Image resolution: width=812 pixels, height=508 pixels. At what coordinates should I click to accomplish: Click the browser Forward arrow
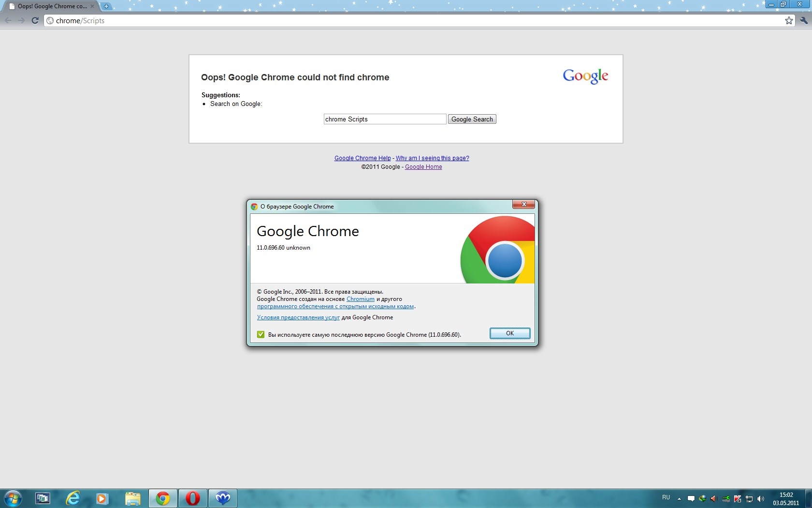click(21, 20)
